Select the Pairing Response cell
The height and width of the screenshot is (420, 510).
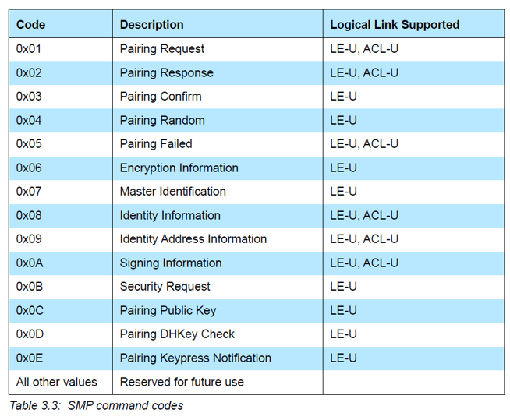coord(166,73)
